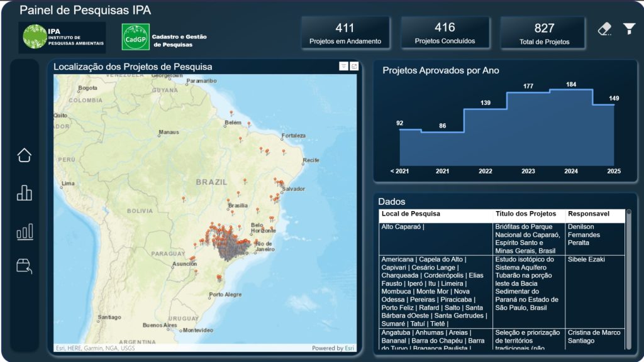
Task: Open the solid bar chart page icon
Action: pyautogui.click(x=24, y=193)
